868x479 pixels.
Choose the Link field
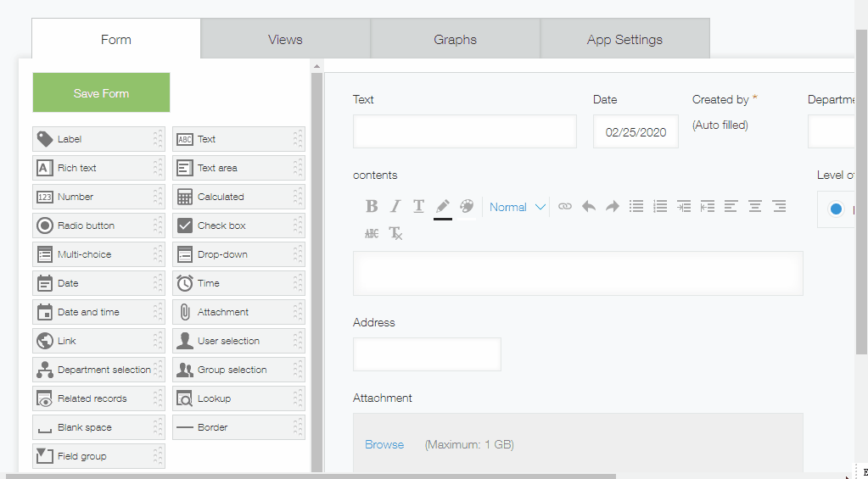[98, 341]
